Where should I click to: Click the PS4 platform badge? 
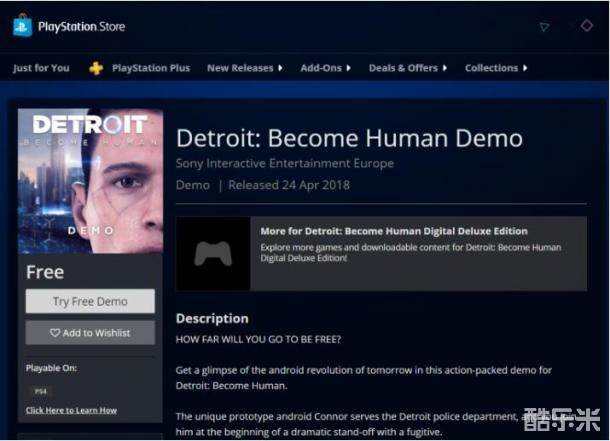coord(40,391)
